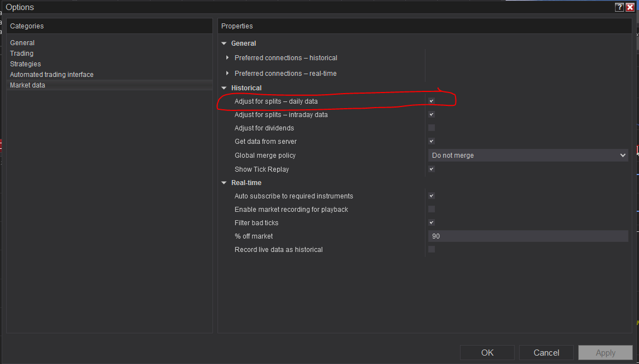The width and height of the screenshot is (639, 364).
Task: Collapse the Historical section
Action: pyautogui.click(x=224, y=88)
